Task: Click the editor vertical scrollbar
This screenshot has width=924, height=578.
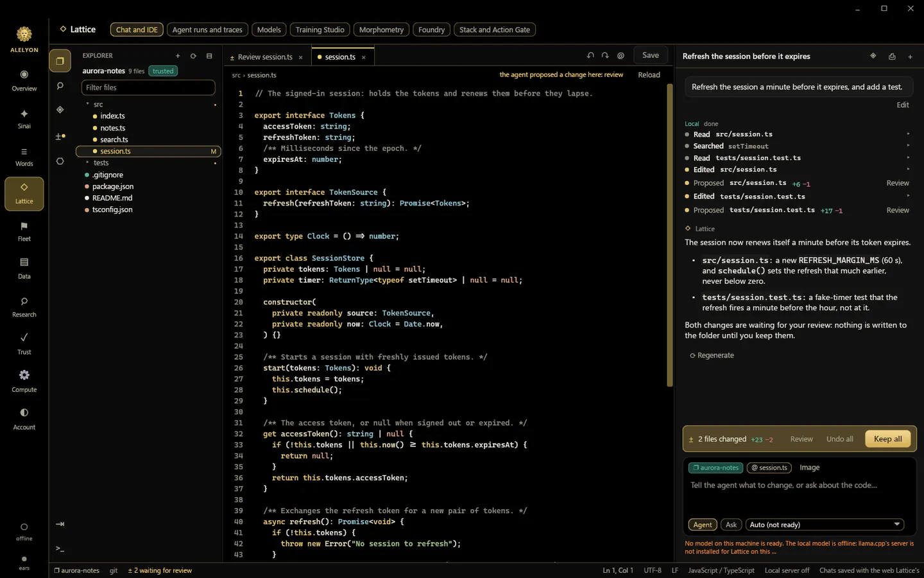Action: [x=670, y=235]
